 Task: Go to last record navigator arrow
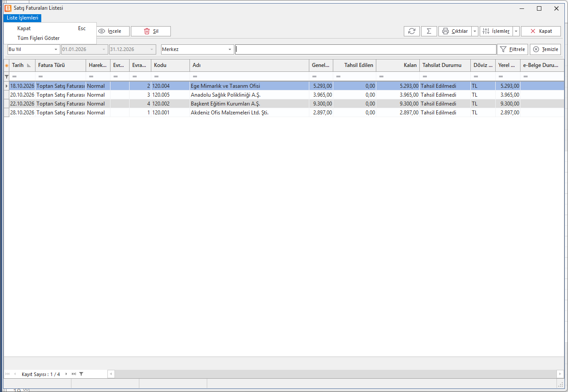coord(74,374)
